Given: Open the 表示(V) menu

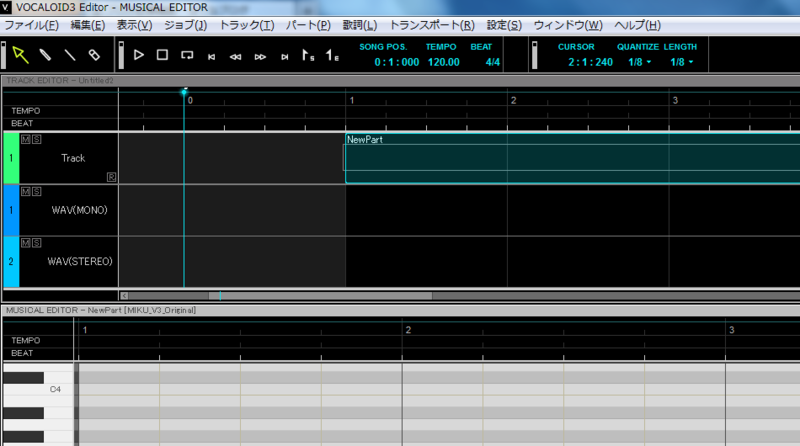Looking at the screenshot, I should pyautogui.click(x=134, y=26).
